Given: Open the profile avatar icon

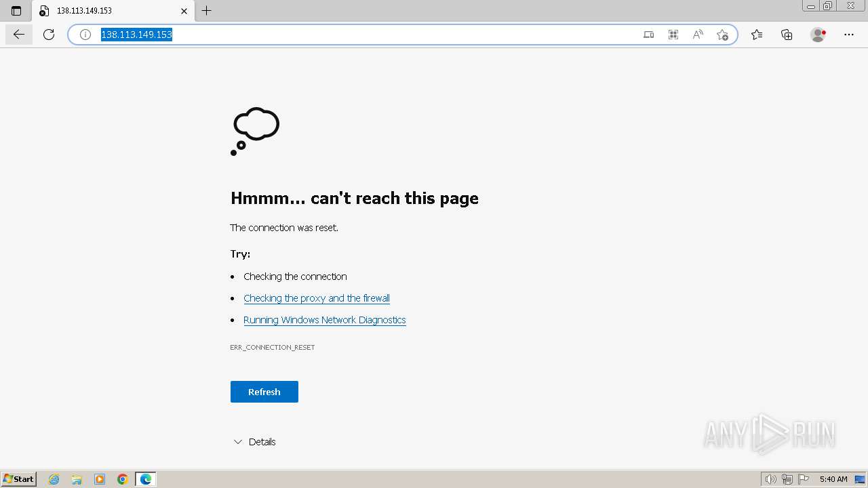Looking at the screenshot, I should (x=818, y=35).
